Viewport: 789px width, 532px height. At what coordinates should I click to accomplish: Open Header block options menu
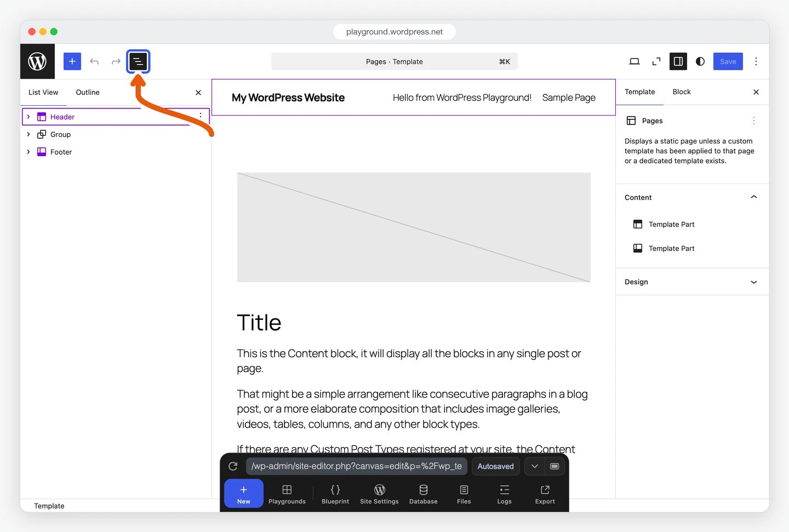coord(201,115)
